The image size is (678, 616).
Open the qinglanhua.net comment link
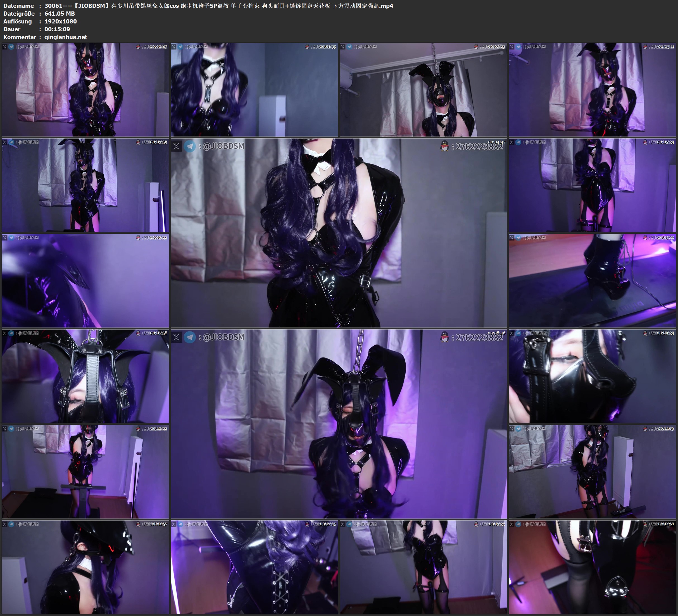[66, 37]
